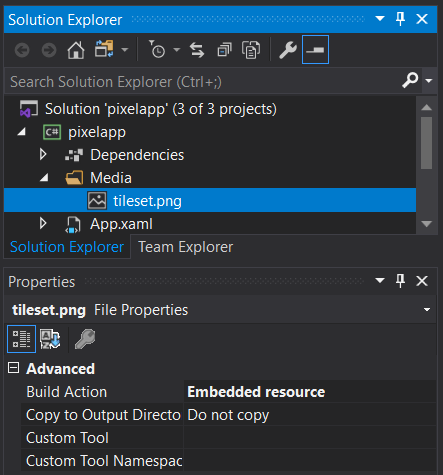Expand the App.xaml node

click(43, 223)
